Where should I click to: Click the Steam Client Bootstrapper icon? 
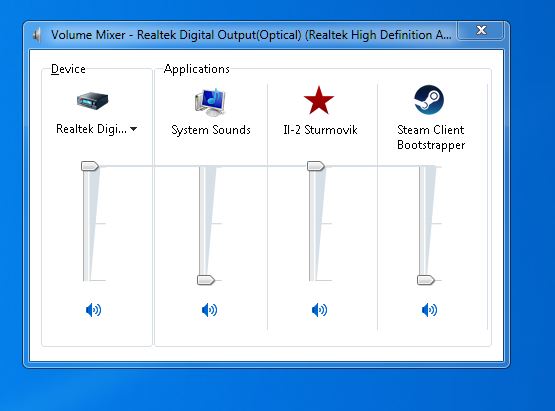(429, 100)
